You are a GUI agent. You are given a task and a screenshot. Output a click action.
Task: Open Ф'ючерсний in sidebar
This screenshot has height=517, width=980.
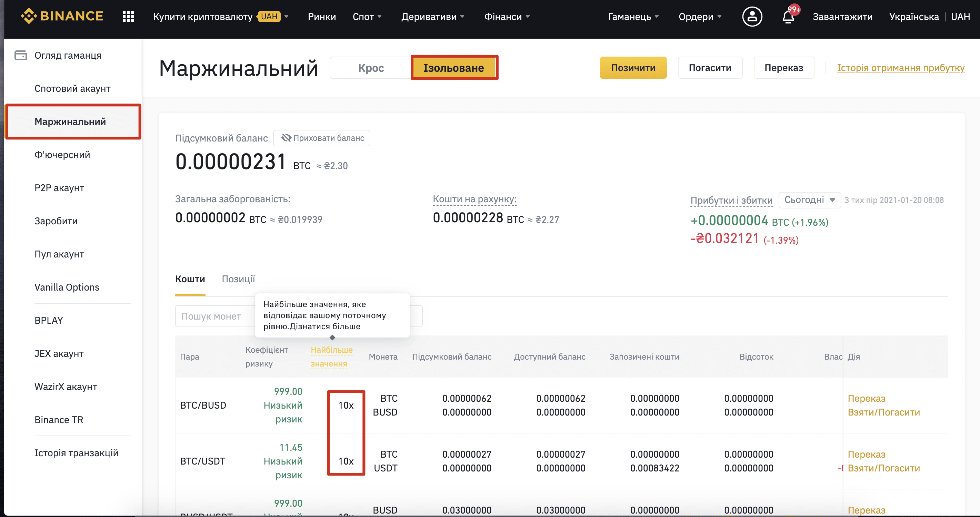[62, 155]
